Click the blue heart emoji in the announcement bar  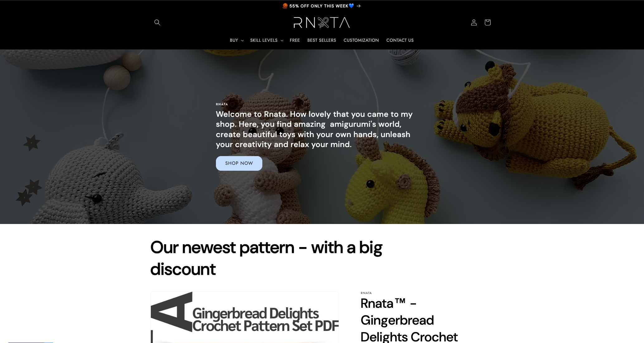(351, 6)
